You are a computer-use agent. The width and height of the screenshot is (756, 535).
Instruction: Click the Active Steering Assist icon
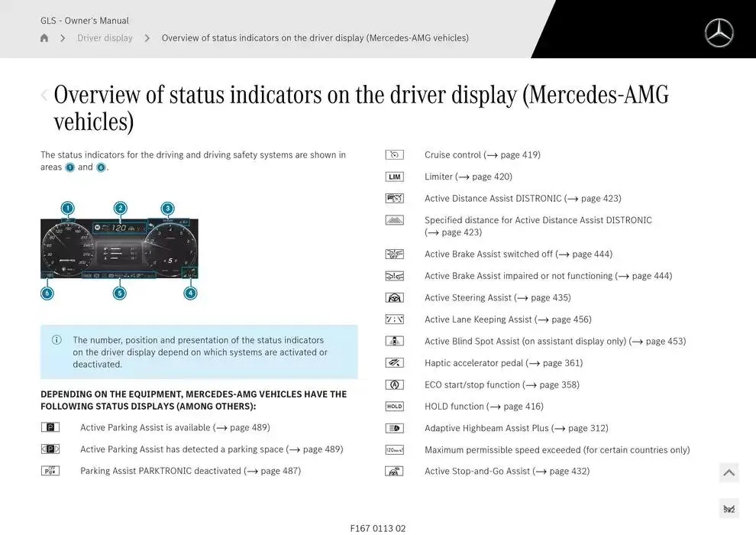click(x=394, y=297)
